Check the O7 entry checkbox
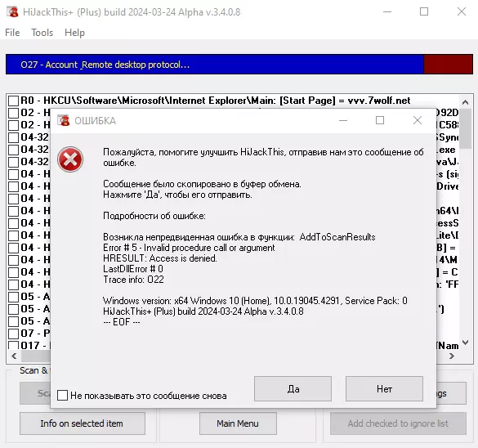Viewport: 478px width, 448px height. tap(13, 334)
